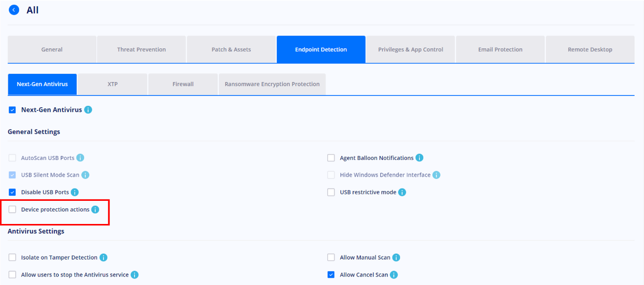The height and width of the screenshot is (285, 644).
Task: Uncheck the Next-Gen Antivirus checkbox
Action: point(12,110)
